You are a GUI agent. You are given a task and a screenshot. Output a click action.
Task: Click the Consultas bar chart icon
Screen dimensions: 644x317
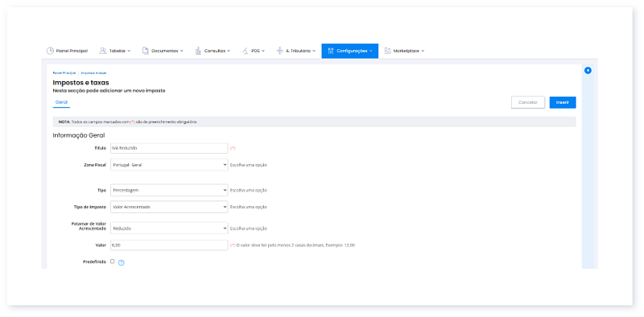coord(198,51)
